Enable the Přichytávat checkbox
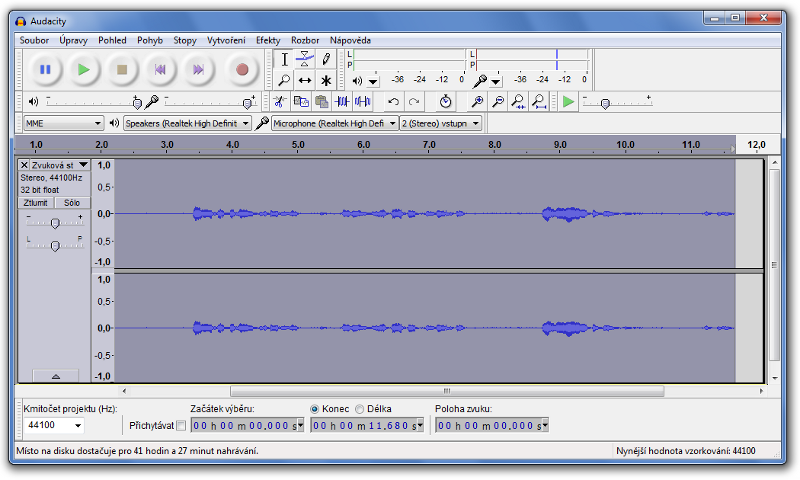 181,425
